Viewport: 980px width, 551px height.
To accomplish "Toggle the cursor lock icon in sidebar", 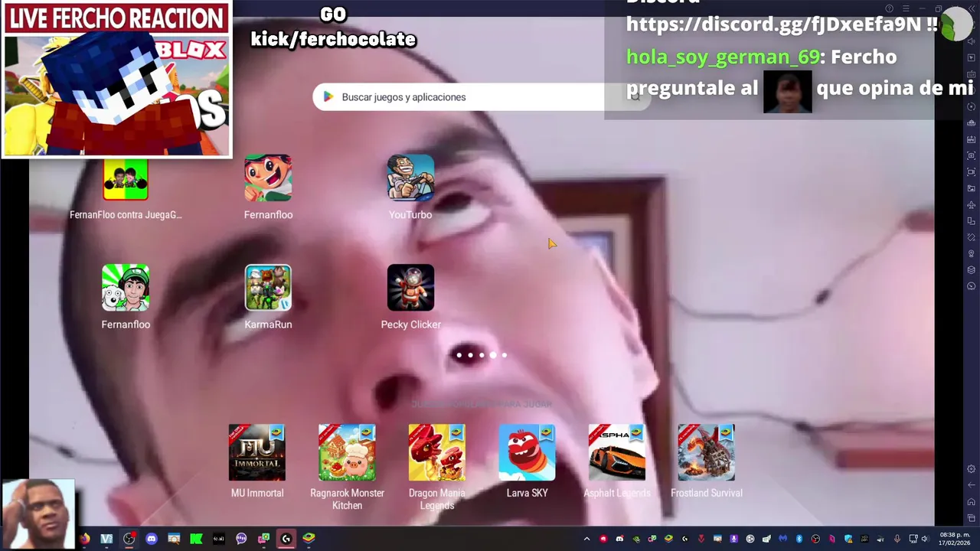I will click(x=971, y=57).
